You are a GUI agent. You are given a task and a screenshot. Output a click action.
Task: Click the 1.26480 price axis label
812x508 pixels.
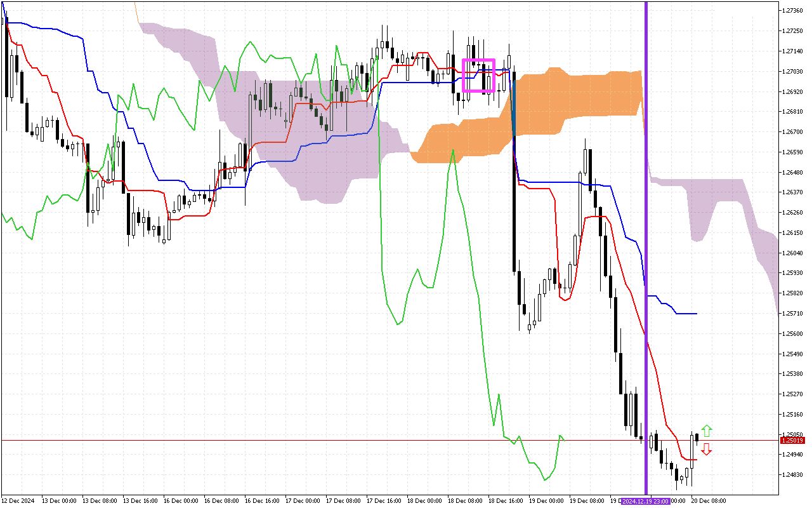793,172
